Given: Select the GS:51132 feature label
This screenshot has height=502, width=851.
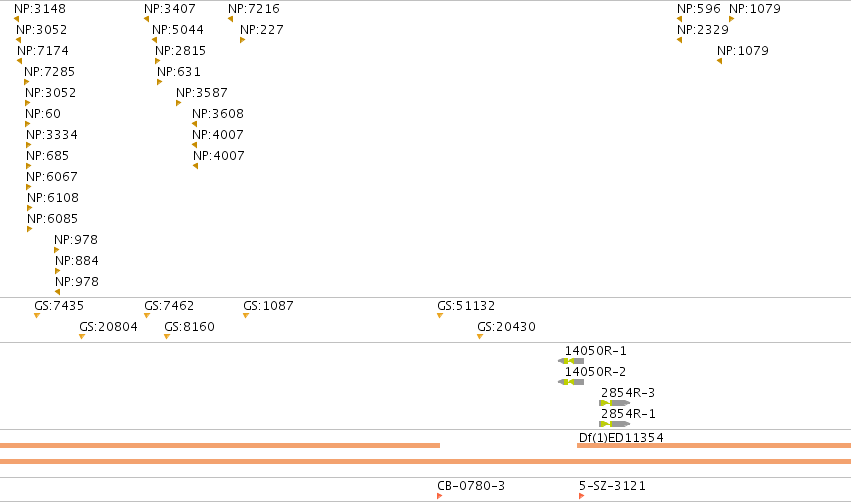Looking at the screenshot, I should 466,306.
